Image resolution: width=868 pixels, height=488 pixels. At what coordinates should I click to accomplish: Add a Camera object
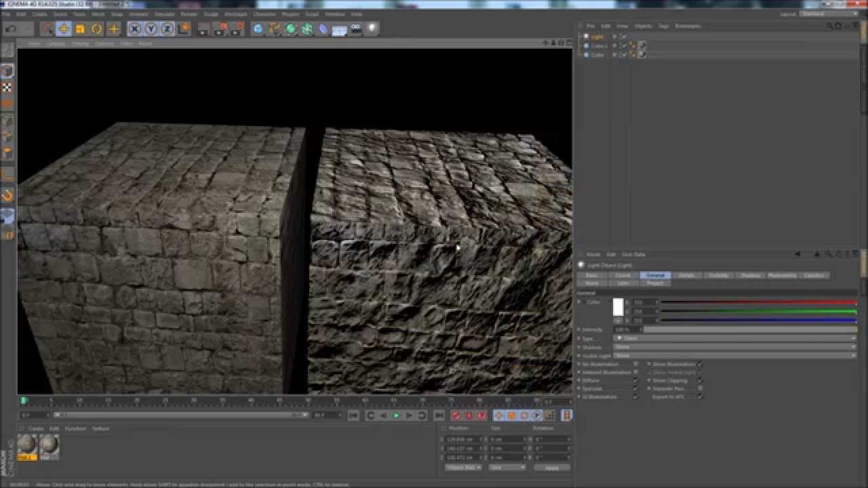356,29
